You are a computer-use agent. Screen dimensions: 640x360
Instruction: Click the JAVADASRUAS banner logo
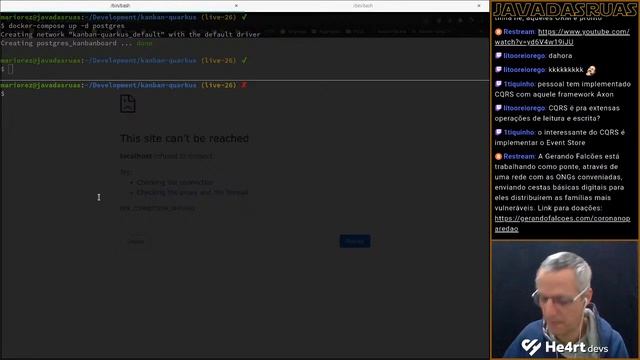(x=565, y=10)
